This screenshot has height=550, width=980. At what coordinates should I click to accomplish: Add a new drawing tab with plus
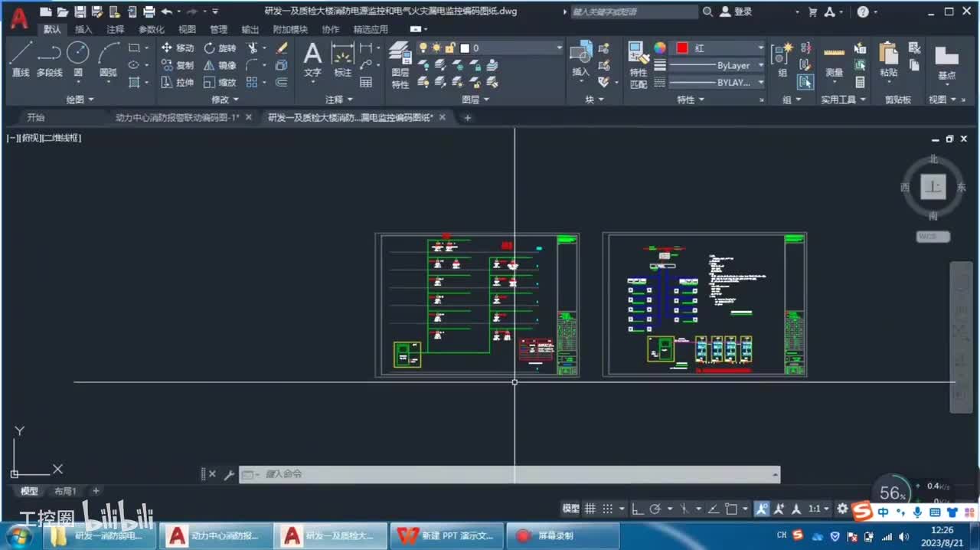click(467, 117)
